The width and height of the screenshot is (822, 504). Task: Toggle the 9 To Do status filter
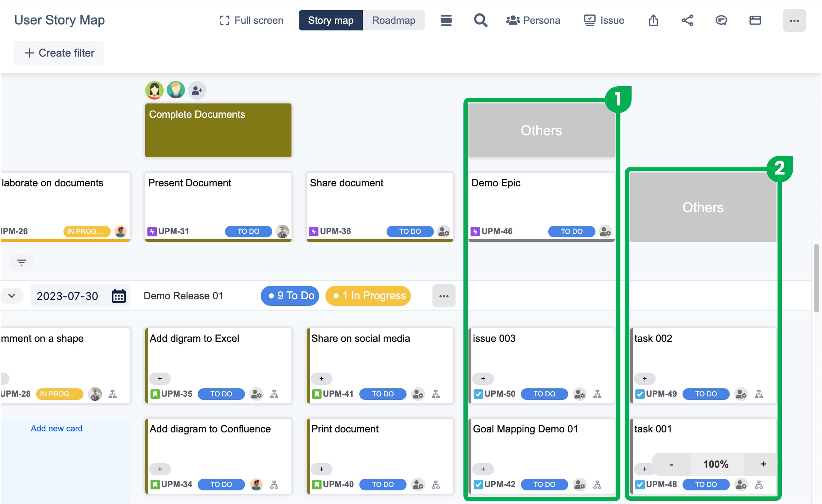click(x=290, y=296)
